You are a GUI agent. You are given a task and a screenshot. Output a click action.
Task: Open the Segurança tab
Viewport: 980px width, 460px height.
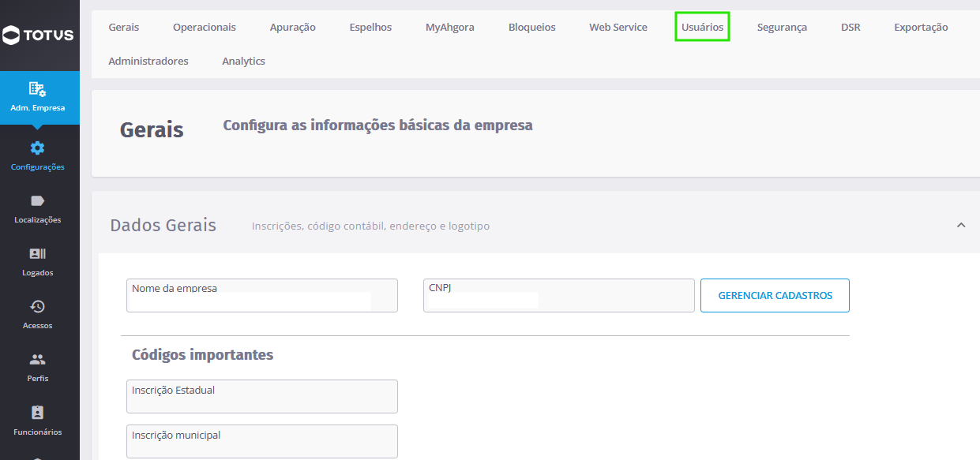(x=782, y=27)
